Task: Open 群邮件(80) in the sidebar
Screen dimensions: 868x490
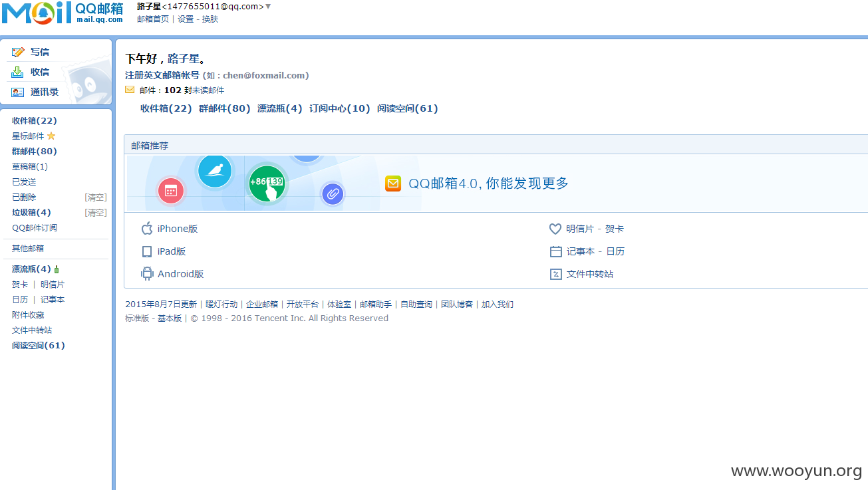Action: 35,152
